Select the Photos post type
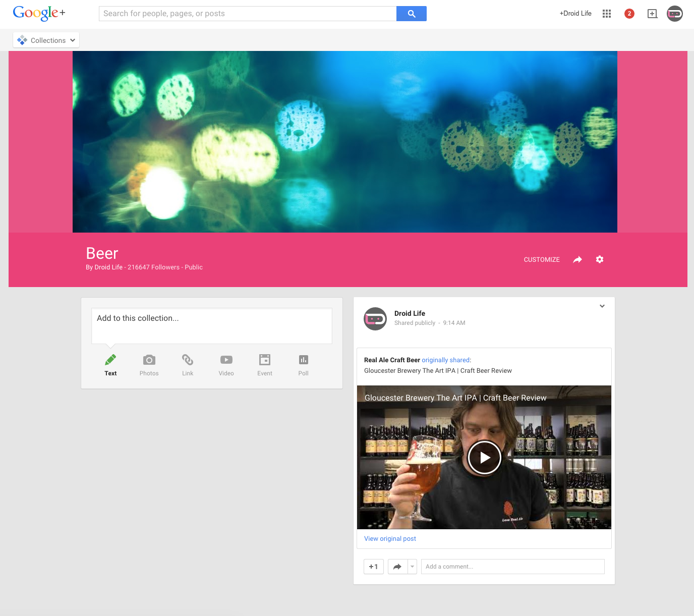694x616 pixels. (149, 365)
